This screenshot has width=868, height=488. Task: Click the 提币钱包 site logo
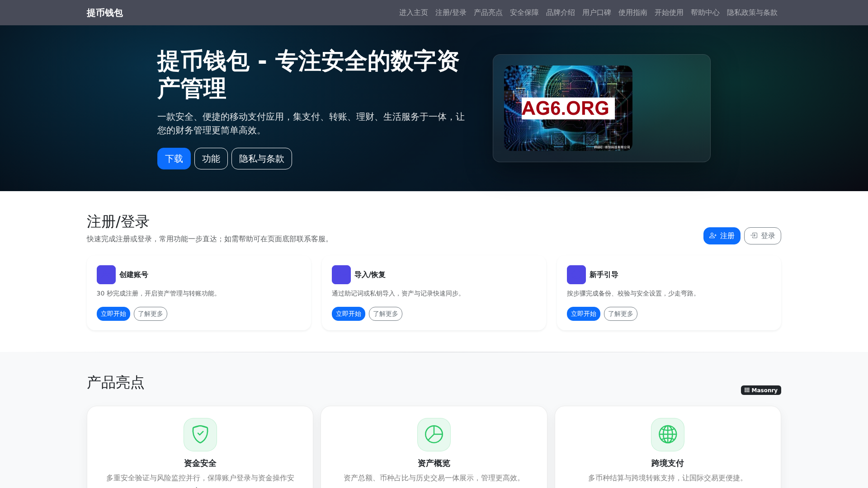(104, 13)
